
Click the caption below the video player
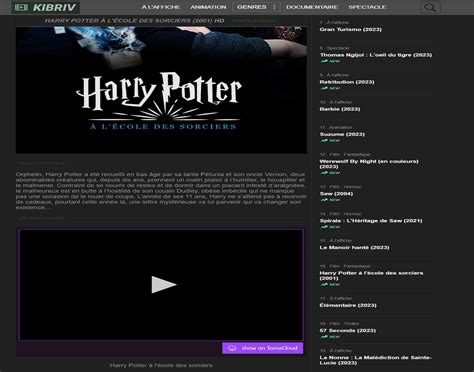point(161,365)
